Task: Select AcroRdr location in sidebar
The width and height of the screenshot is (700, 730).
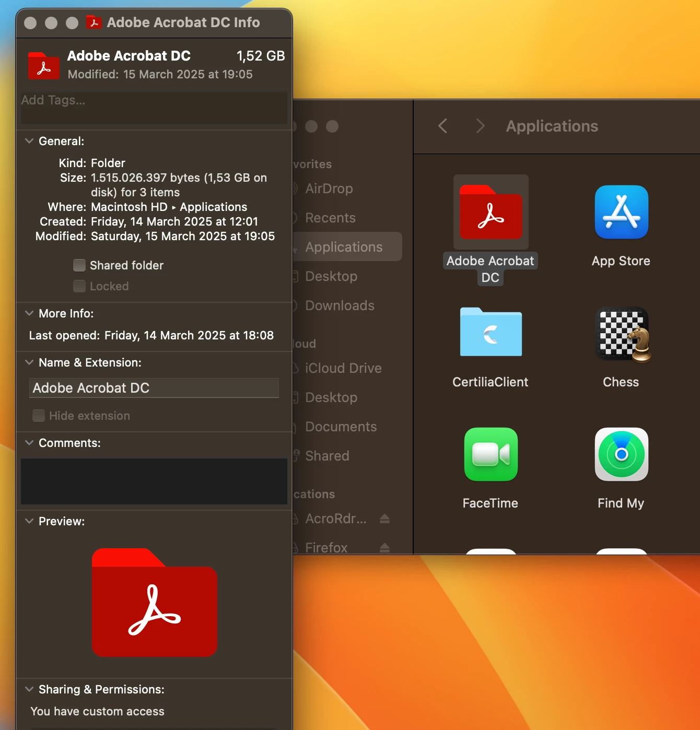Action: 335,519
